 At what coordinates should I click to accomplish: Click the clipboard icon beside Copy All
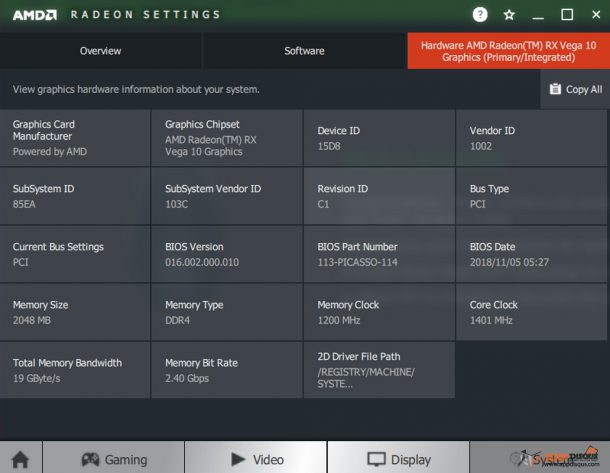tap(555, 89)
